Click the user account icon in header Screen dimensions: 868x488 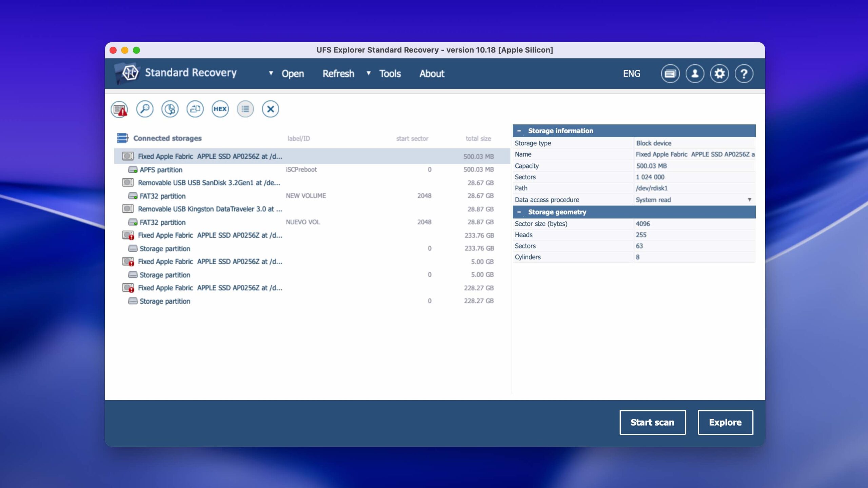click(x=695, y=74)
